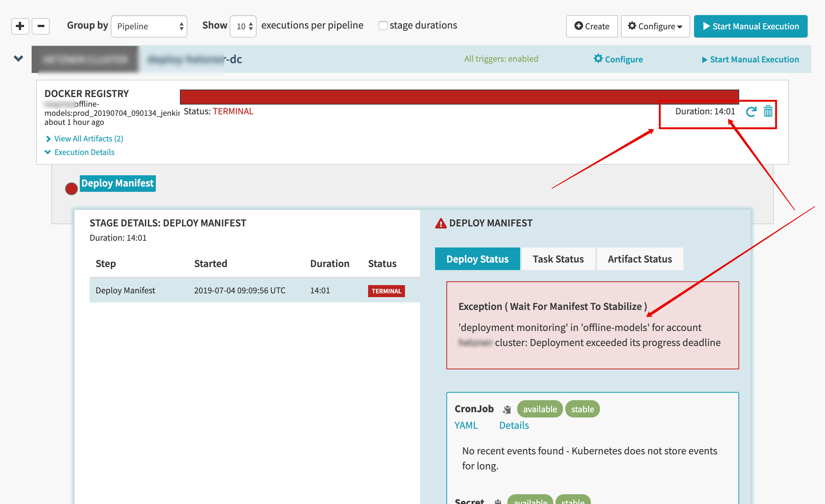The width and height of the screenshot is (825, 504).
Task: Click Start Manual Execution button
Action: [750, 26]
